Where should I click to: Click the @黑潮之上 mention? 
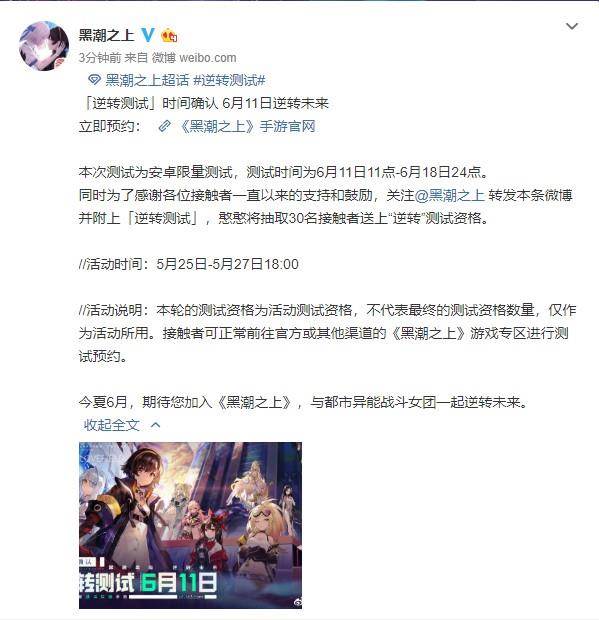tap(450, 195)
